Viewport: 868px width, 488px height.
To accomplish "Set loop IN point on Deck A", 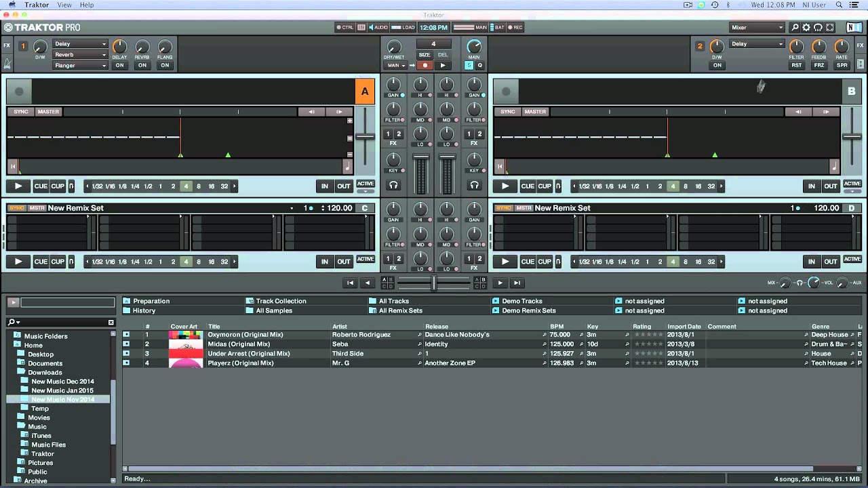I will [325, 186].
